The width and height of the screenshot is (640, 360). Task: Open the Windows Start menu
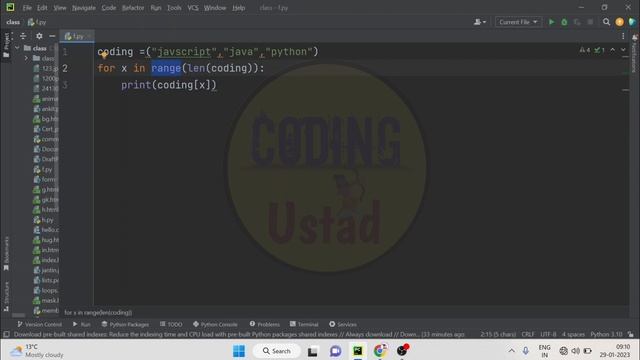click(x=239, y=351)
